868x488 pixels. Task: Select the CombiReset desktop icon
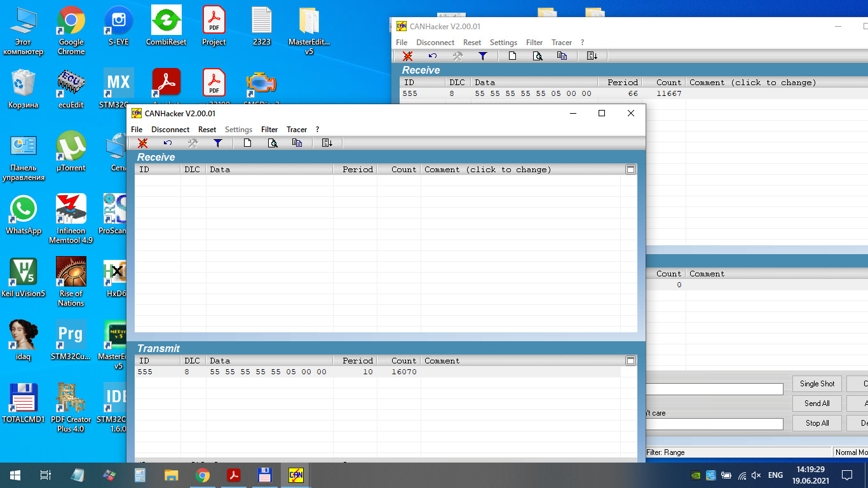click(x=166, y=27)
